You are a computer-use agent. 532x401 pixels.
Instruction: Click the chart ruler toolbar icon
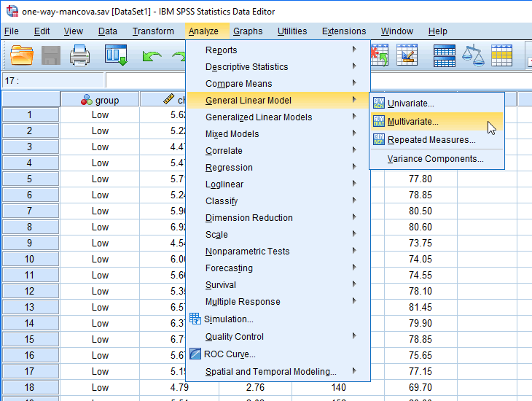407,55
